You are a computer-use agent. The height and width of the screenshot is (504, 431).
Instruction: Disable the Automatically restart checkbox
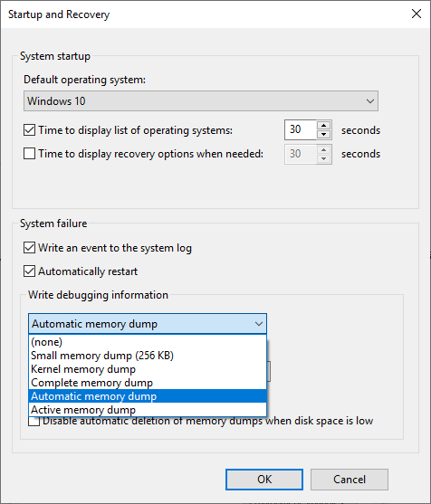[29, 271]
